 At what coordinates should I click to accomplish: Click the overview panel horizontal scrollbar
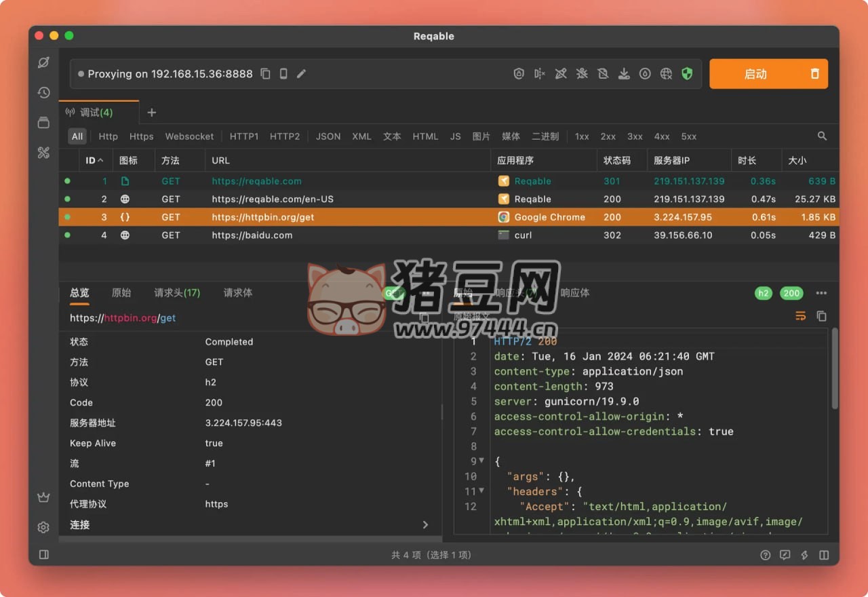click(251, 539)
